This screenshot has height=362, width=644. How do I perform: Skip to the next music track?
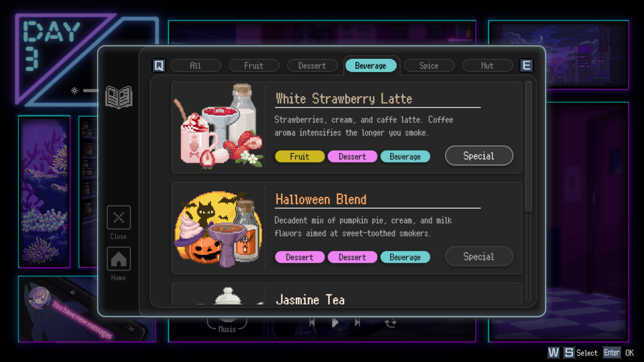point(357,322)
